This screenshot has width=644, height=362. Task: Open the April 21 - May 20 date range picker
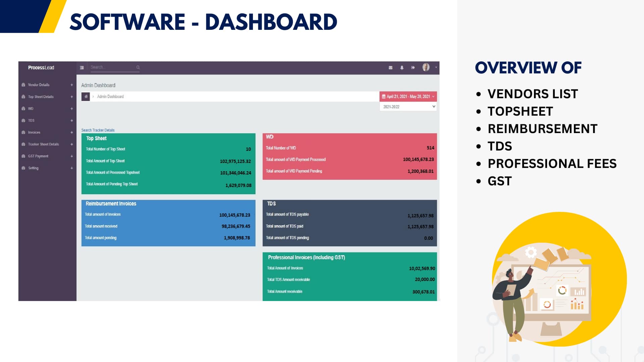[x=408, y=97]
